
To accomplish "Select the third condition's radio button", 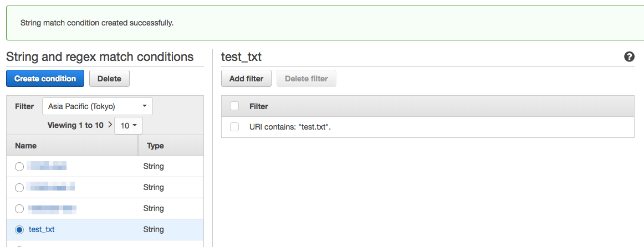I will point(19,209).
